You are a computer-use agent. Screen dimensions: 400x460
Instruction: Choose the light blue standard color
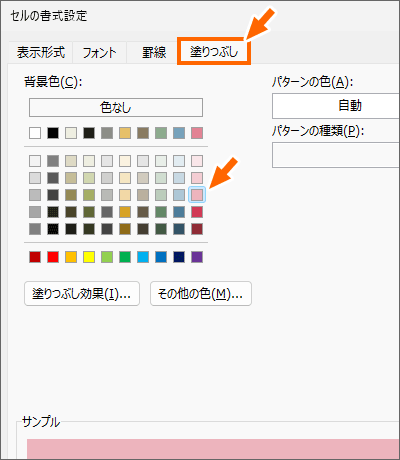pos(143,257)
